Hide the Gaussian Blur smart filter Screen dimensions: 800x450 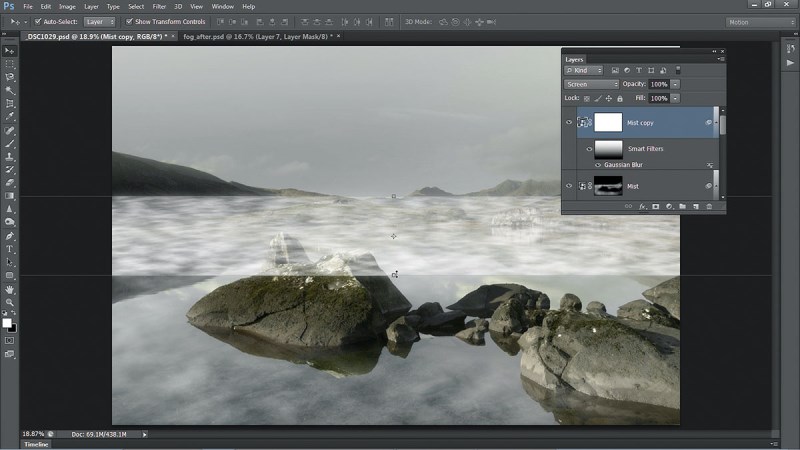(x=598, y=165)
